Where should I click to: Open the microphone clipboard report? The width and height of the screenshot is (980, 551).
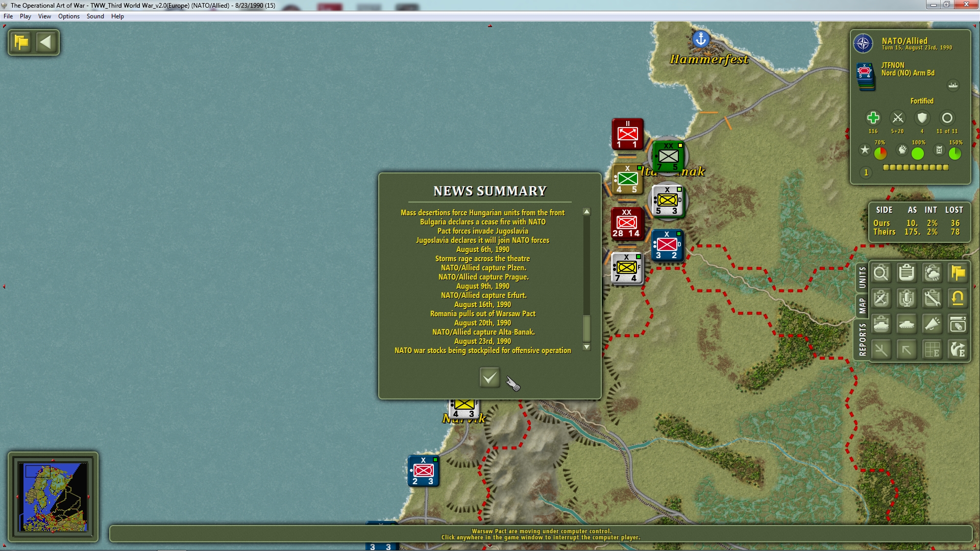[x=906, y=298]
